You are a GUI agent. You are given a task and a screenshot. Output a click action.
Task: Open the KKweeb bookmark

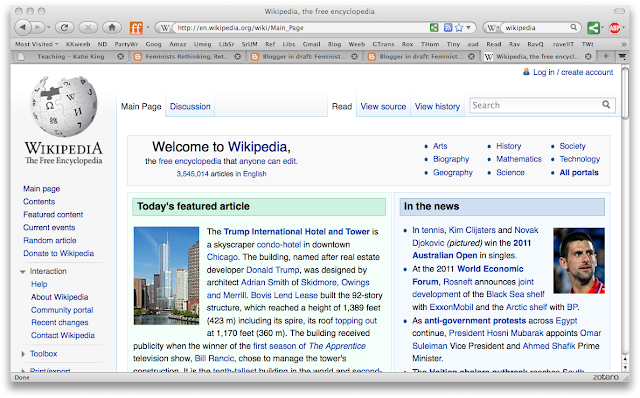coord(78,44)
